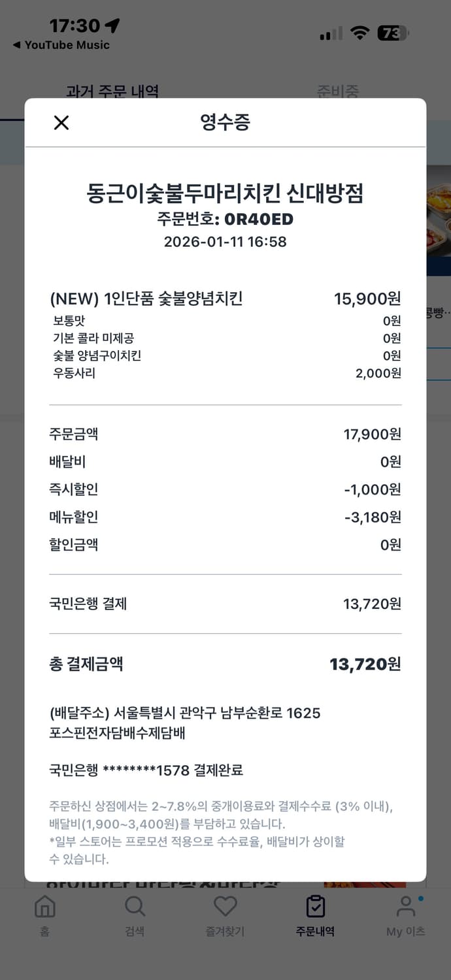Return to YouTube Music via the back link
The width and height of the screenshot is (451, 980).
(x=63, y=46)
